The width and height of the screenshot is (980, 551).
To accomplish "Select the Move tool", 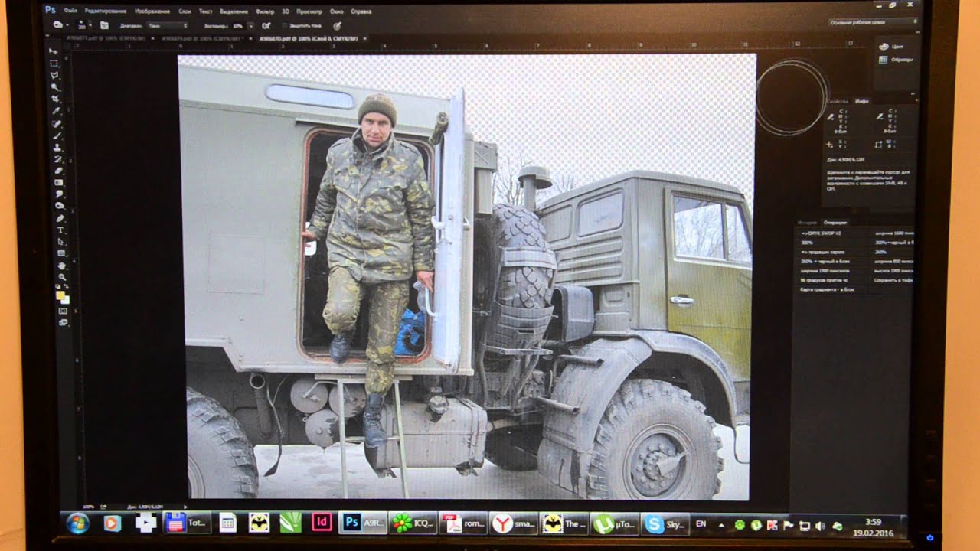I will tap(54, 51).
